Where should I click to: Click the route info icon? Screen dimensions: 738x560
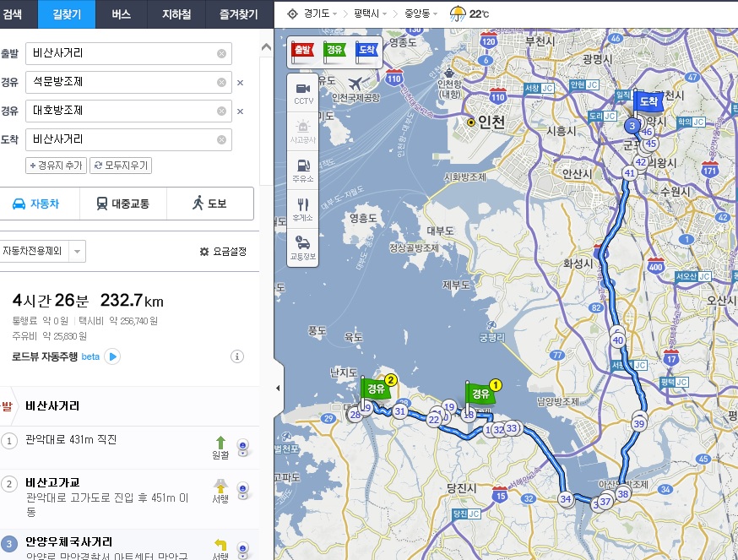click(x=237, y=356)
